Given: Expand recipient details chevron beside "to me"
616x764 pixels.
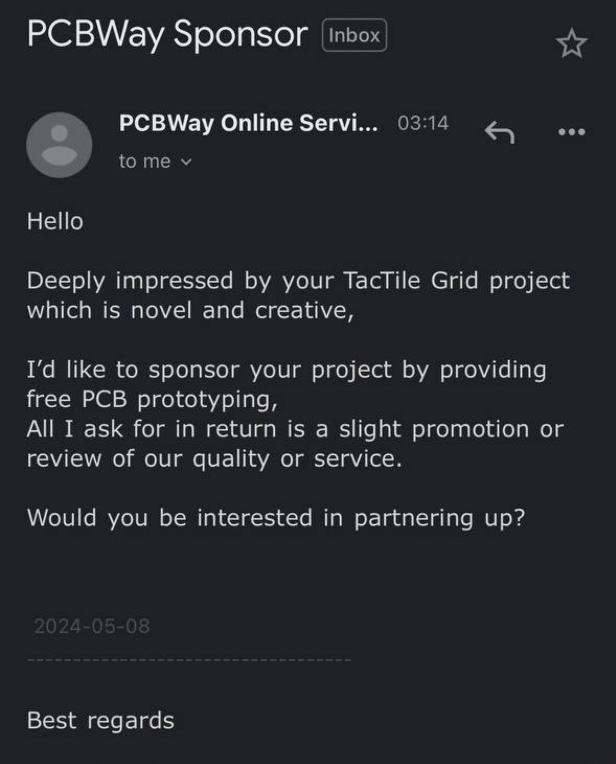Looking at the screenshot, I should pos(185,162).
